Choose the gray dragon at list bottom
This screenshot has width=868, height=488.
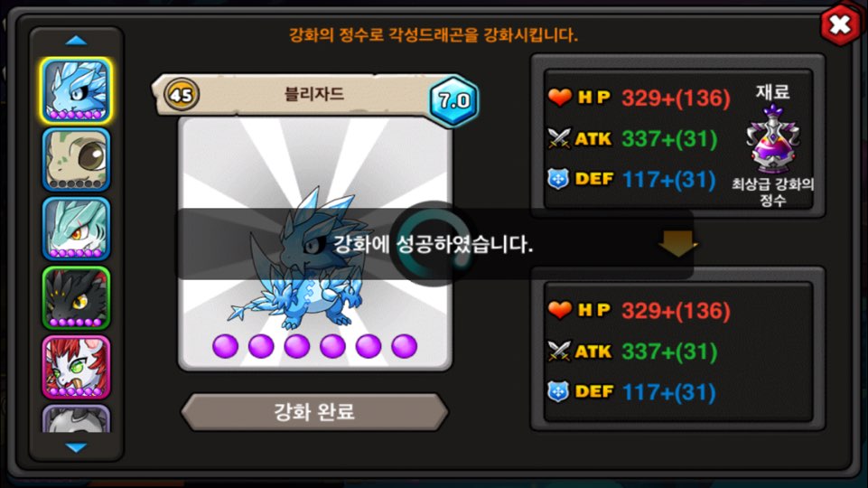76,418
